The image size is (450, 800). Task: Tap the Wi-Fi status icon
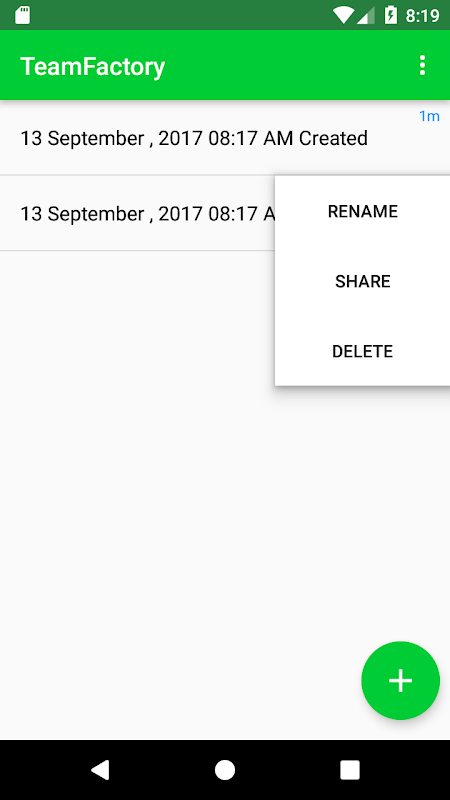click(x=342, y=15)
